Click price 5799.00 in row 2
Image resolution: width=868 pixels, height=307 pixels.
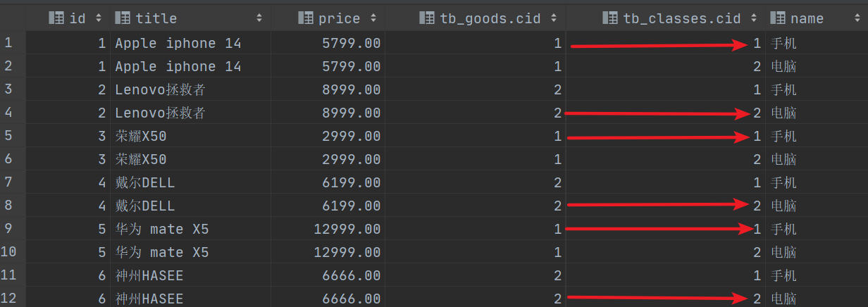click(x=352, y=66)
